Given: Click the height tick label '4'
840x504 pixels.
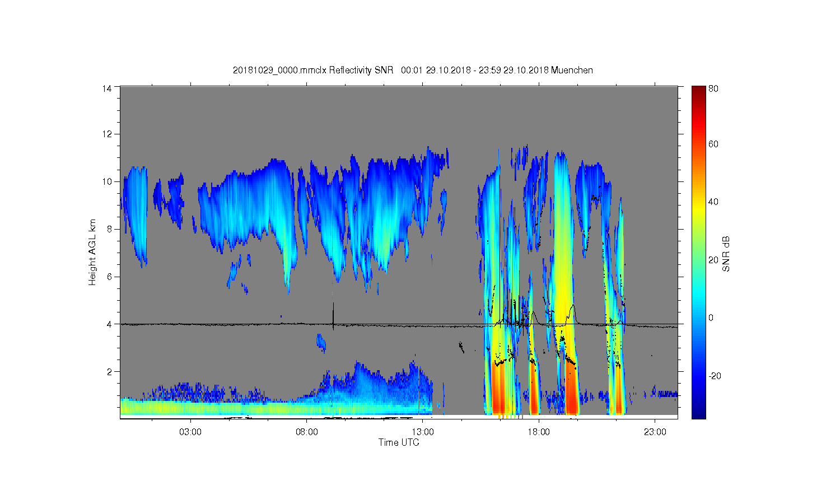Looking at the screenshot, I should pyautogui.click(x=109, y=324).
